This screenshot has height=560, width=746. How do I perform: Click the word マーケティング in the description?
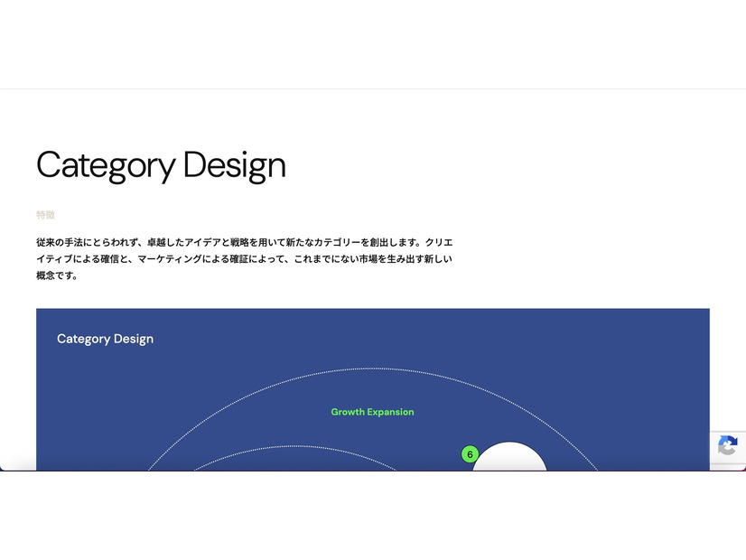tap(161, 260)
